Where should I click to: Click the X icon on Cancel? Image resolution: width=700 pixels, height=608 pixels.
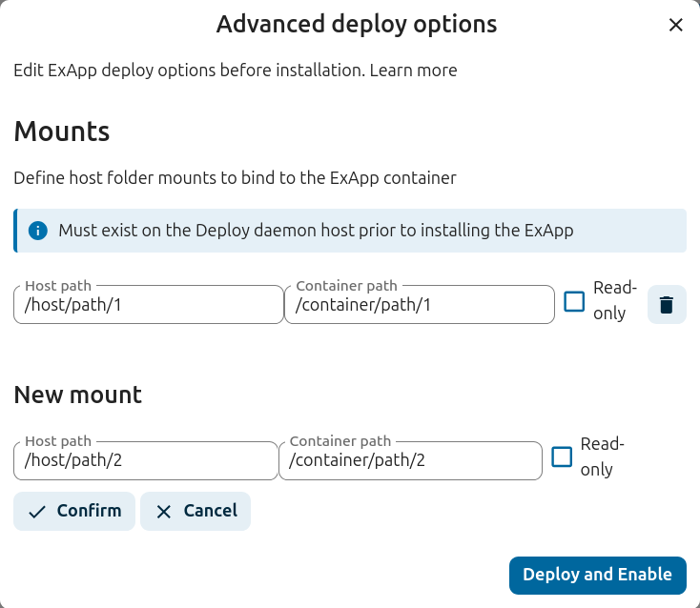pyautogui.click(x=164, y=512)
